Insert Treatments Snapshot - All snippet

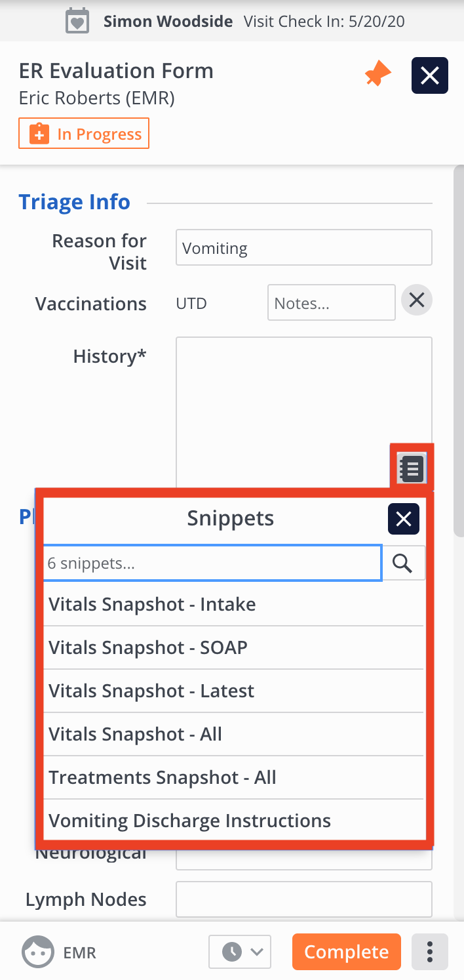click(163, 777)
